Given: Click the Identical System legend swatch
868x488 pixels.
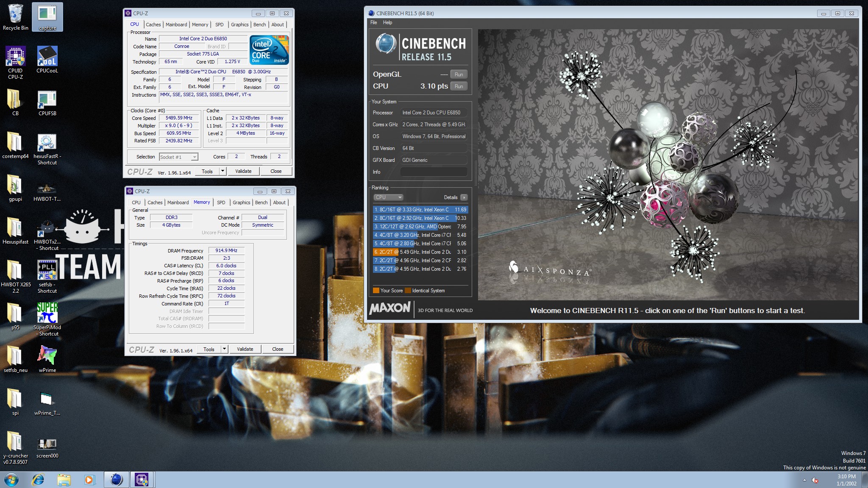Looking at the screenshot, I should point(408,291).
